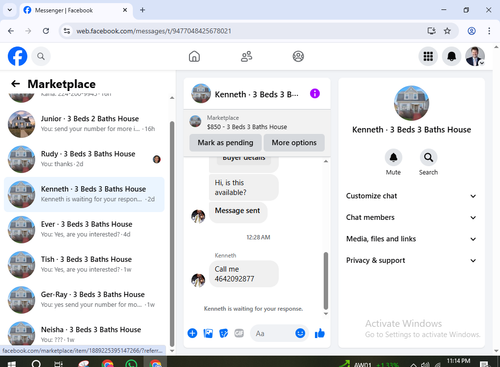This screenshot has height=367, width=500.
Task: Choose a GIF in the composer
Action: [239, 333]
